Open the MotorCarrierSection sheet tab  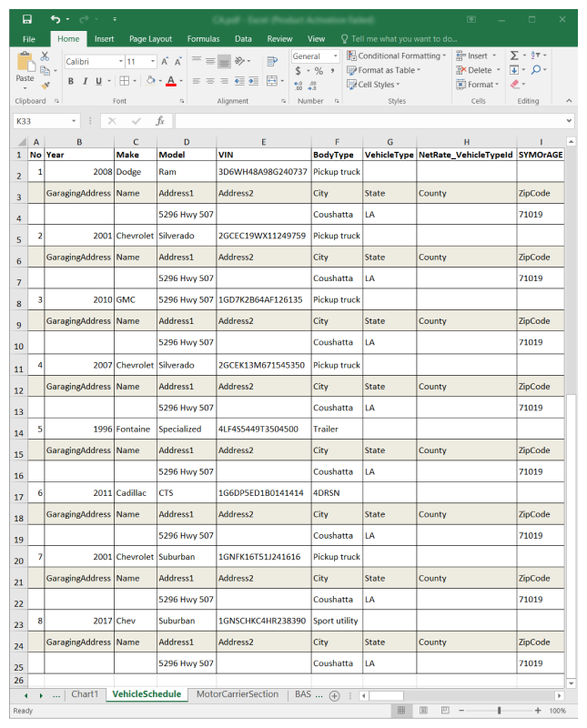(x=238, y=694)
